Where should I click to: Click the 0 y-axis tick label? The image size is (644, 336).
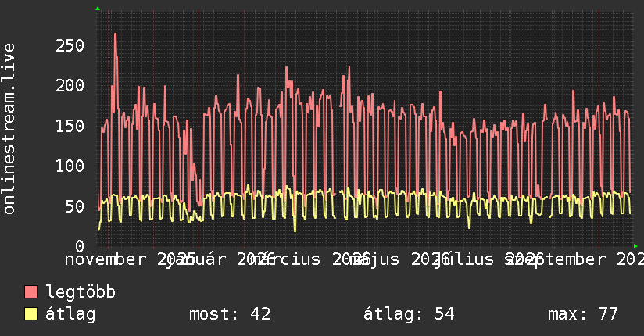click(80, 246)
